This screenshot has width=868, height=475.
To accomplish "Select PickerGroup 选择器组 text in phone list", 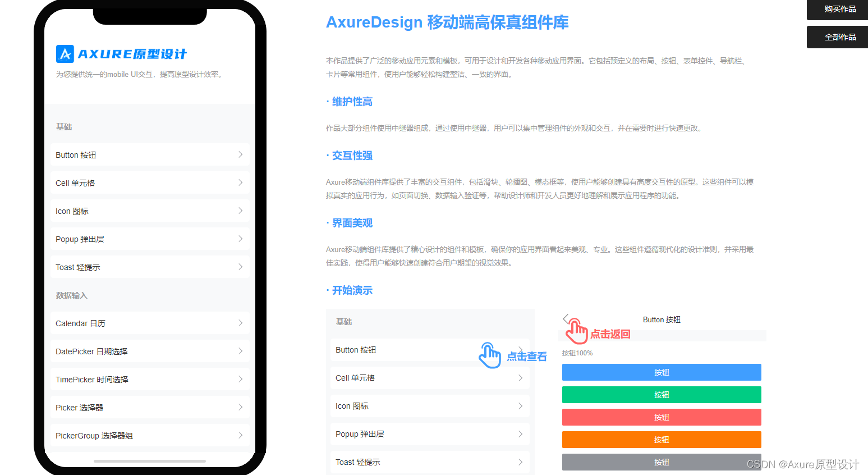I will pyautogui.click(x=94, y=436).
